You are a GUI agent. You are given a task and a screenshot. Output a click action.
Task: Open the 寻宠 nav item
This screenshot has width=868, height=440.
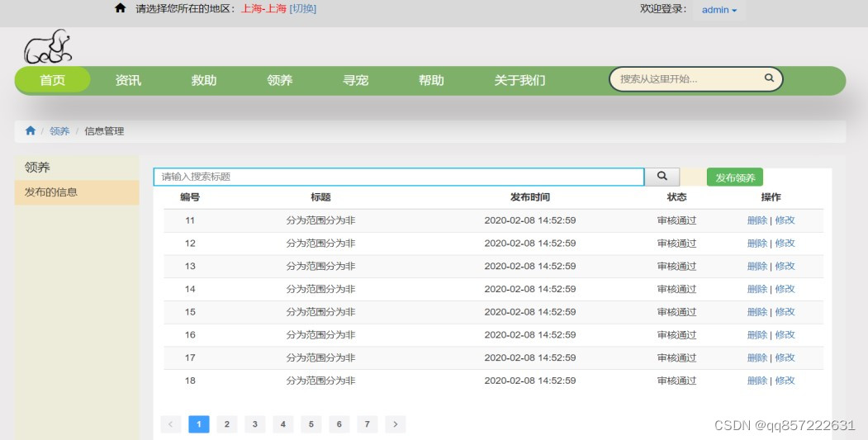pos(355,80)
